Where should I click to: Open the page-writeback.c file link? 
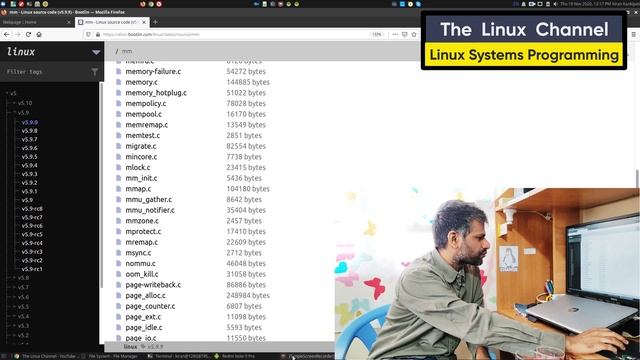coord(153,284)
